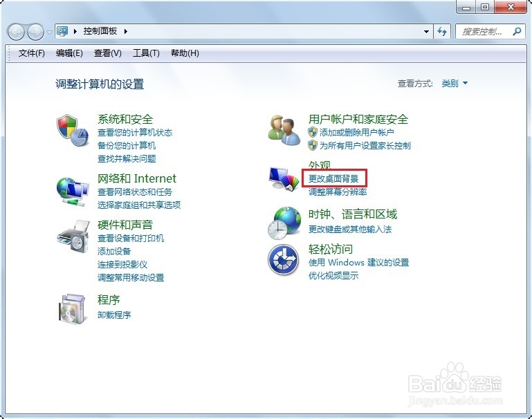This screenshot has height=419, width=532.
Task: Open User Accounts people icon
Action: [284, 130]
